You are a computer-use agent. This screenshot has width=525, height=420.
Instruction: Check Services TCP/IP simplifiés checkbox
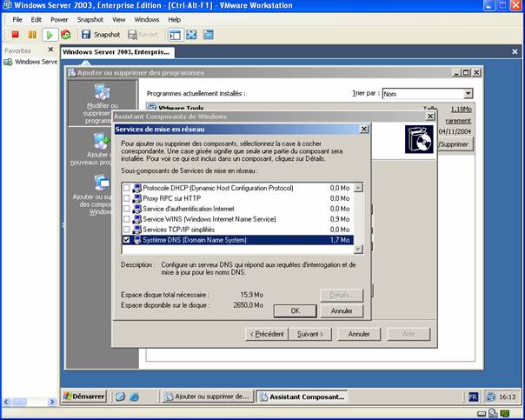coord(127,230)
